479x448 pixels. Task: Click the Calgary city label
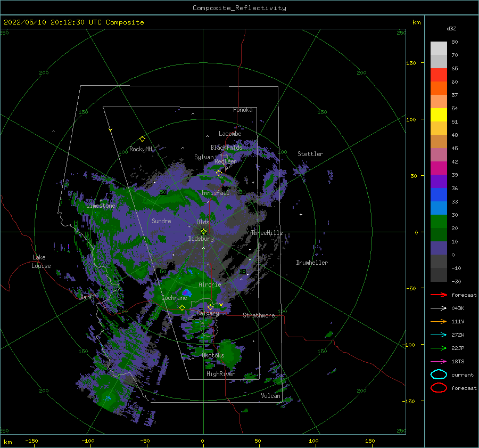[208, 313]
